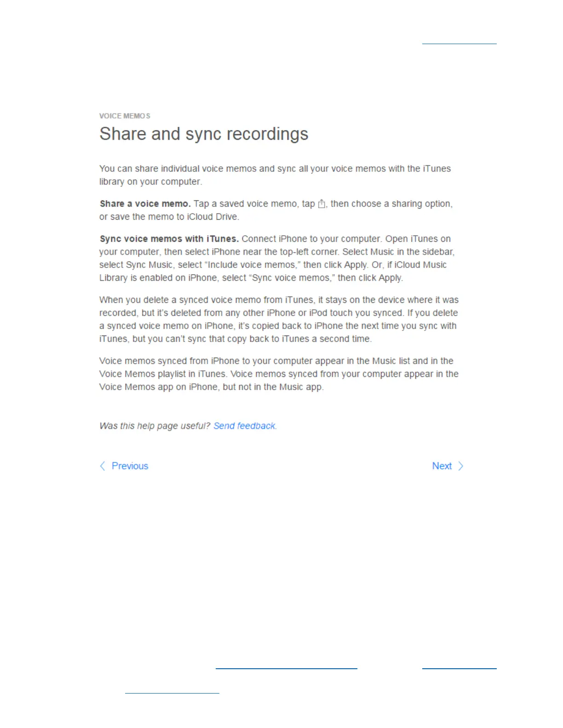Click the paragraph starting When you delete
Image resolution: width=563 pixels, height=728 pixels.
click(279, 319)
